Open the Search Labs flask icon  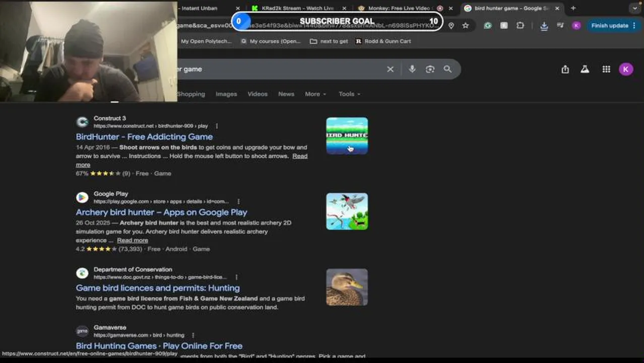pos(585,70)
